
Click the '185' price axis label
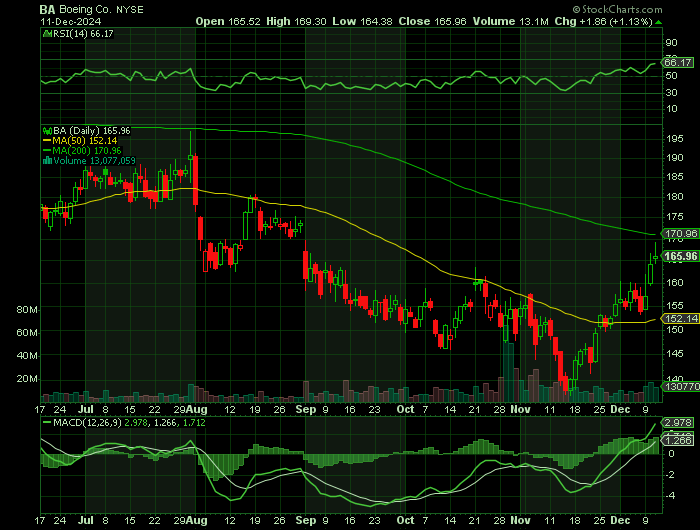point(675,177)
